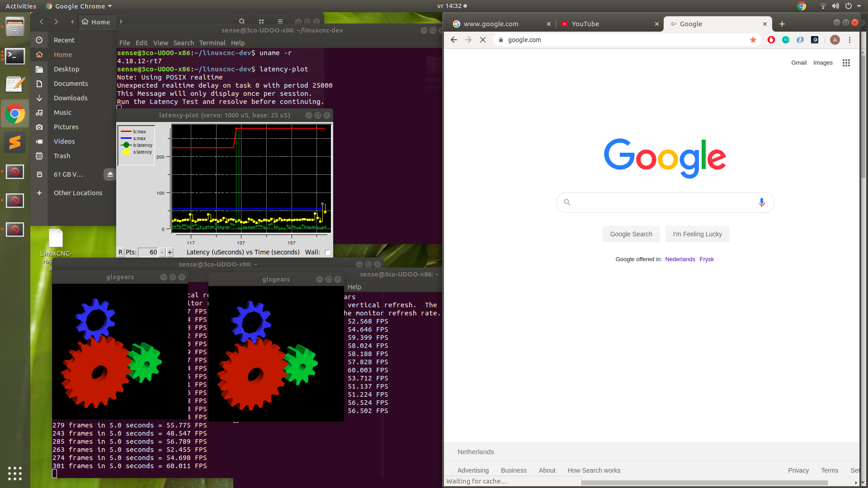Image resolution: width=868 pixels, height=488 pixels.
Task: Select Downloads in the Files sidebar
Action: click(x=71, y=98)
